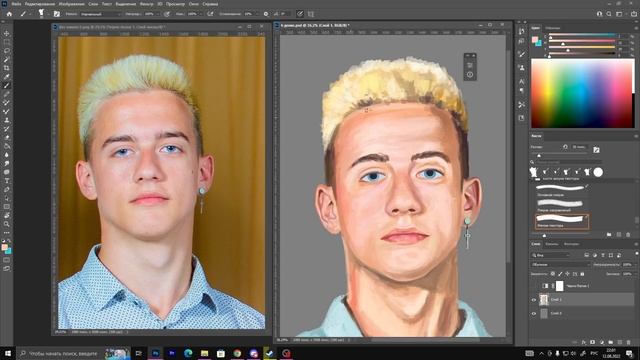Image resolution: width=640 pixels, height=360 pixels.
Task: Select the Move tool in the toolbar
Action: click(x=7, y=33)
